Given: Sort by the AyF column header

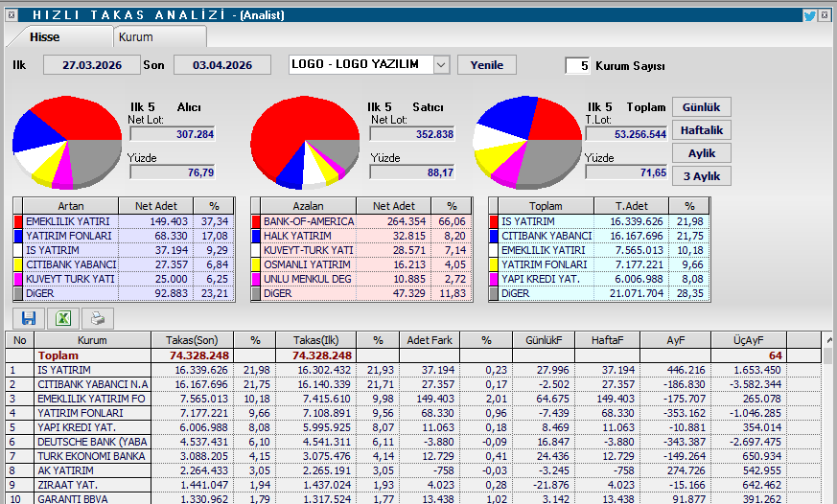Looking at the screenshot, I should pos(675,340).
